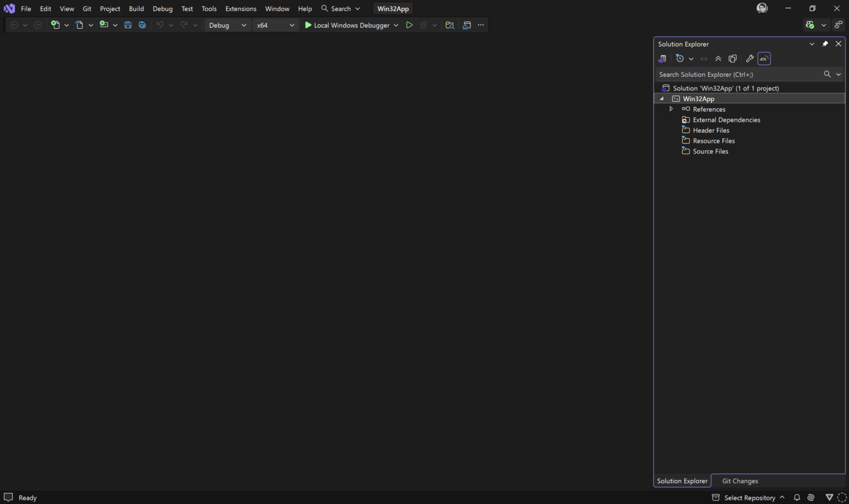Toggle the Preview Selected Items button

[764, 59]
